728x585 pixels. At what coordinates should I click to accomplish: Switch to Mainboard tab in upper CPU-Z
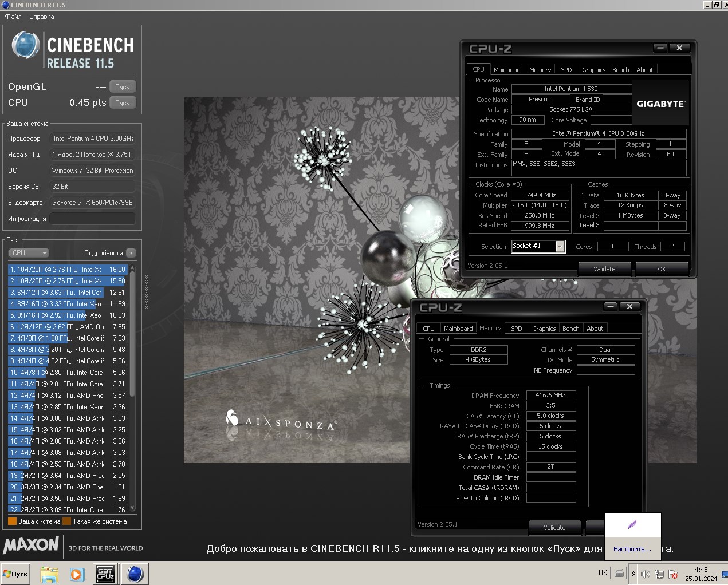coord(508,70)
